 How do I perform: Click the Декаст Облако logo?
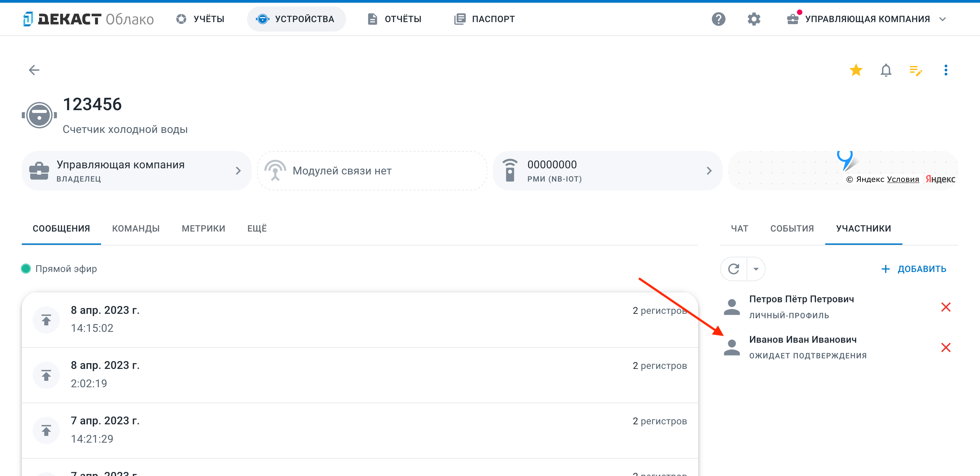[x=88, y=19]
